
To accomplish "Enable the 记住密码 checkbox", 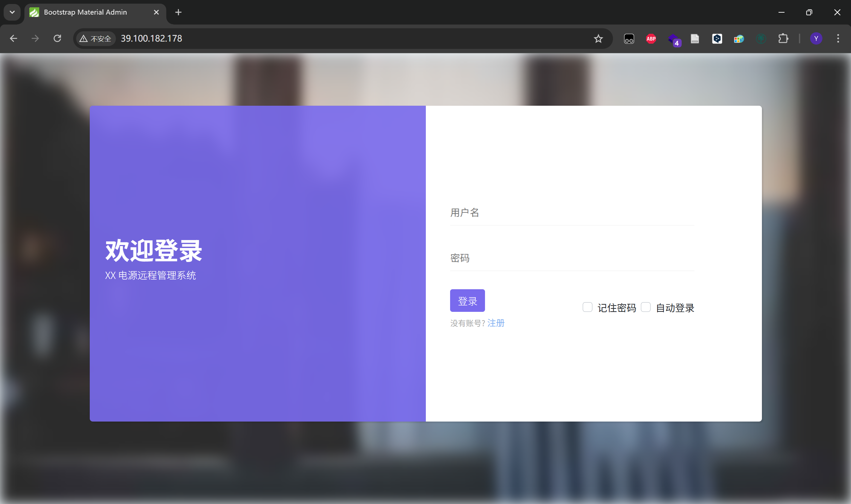I will [x=587, y=307].
